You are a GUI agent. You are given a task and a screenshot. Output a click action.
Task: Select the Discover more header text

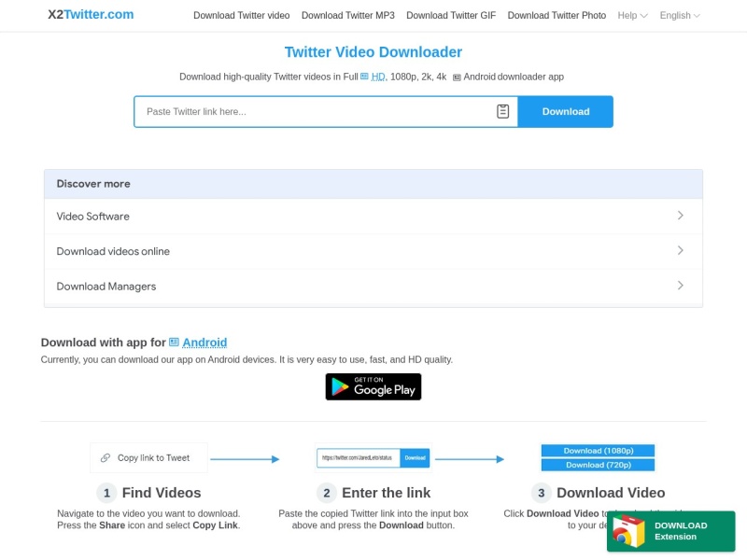pos(93,184)
